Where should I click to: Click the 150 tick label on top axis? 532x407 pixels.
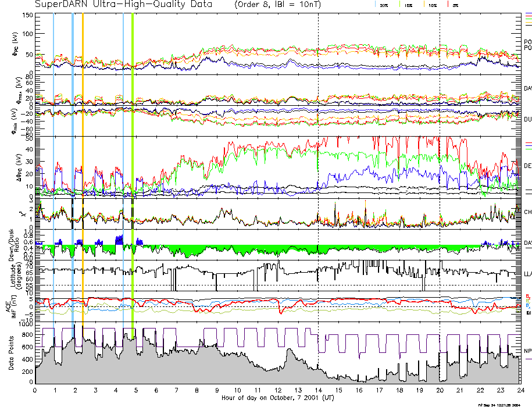27,15
